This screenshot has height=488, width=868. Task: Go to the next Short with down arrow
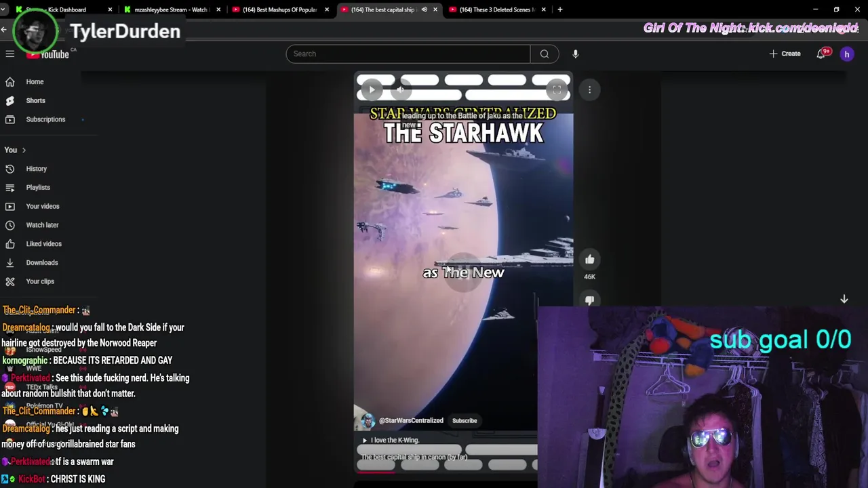pos(844,299)
